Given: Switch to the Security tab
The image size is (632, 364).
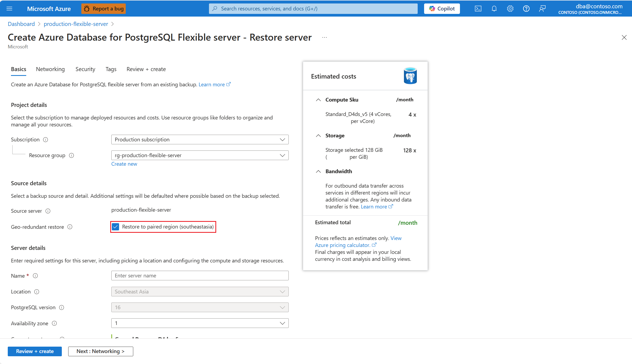Looking at the screenshot, I should pyautogui.click(x=85, y=69).
